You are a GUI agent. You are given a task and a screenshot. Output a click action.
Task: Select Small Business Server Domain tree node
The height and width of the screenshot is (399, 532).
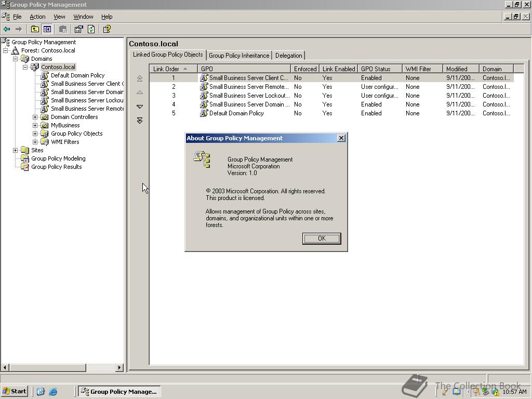point(87,92)
